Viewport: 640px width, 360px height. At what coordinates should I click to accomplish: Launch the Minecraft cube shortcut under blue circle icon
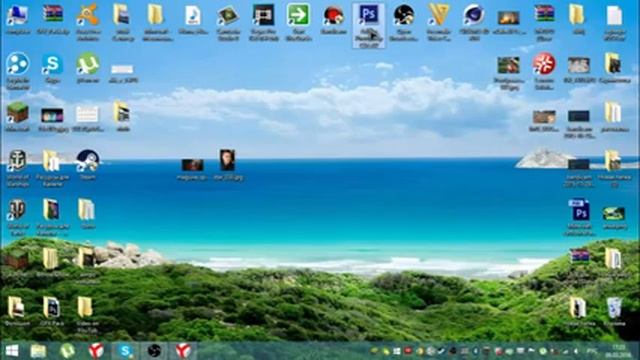tap(18, 117)
